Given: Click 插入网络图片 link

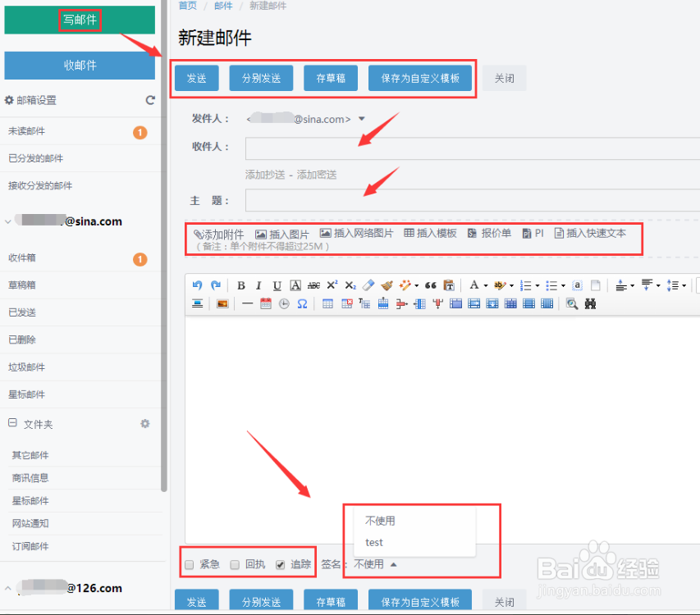Looking at the screenshot, I should pyautogui.click(x=357, y=233).
